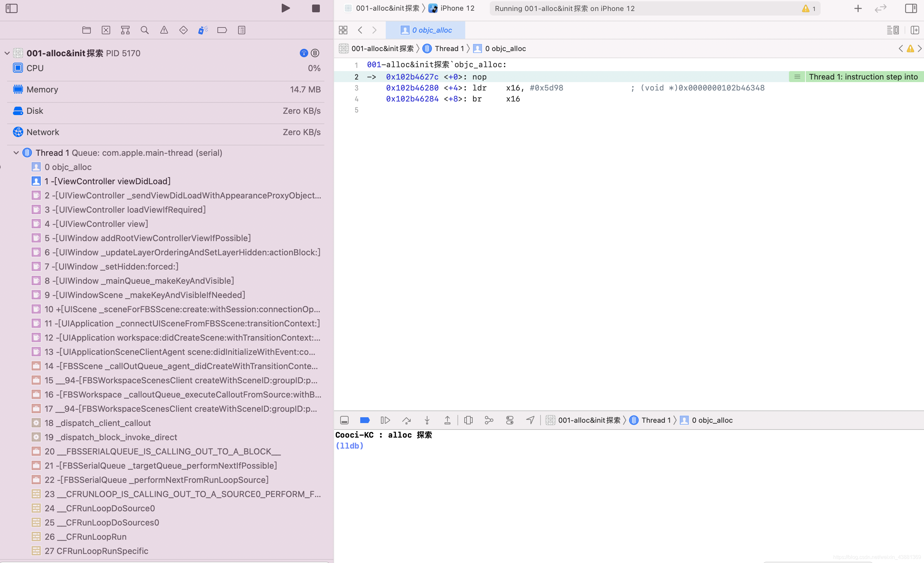Open the Project navigator folder icon
The height and width of the screenshot is (563, 924).
point(87,30)
